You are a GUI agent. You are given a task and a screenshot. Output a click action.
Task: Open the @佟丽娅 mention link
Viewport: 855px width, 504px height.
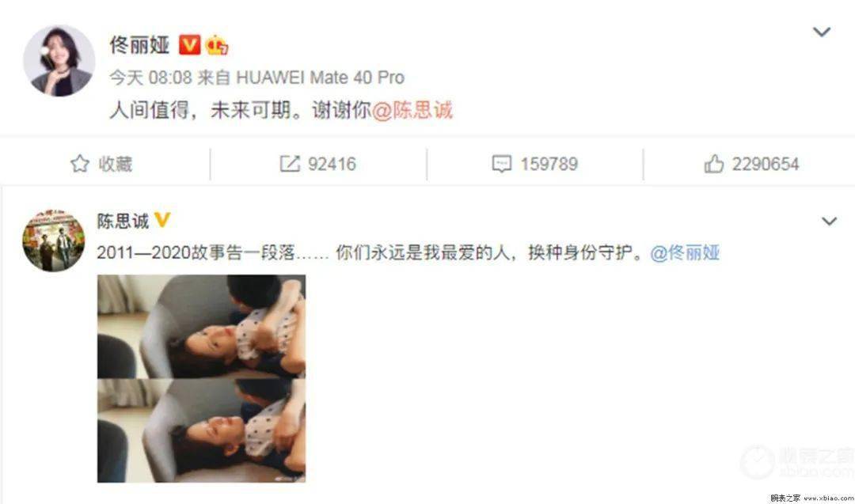[x=685, y=253]
